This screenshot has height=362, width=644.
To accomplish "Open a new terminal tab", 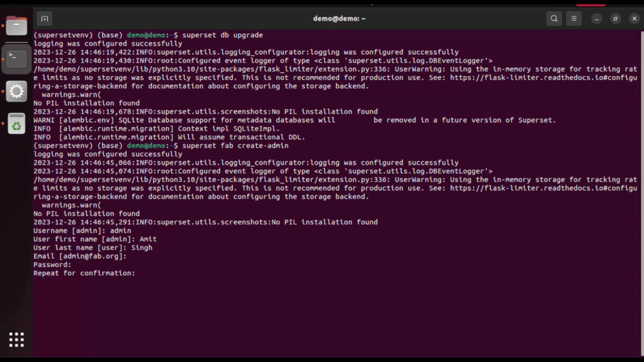I will coord(44,18).
